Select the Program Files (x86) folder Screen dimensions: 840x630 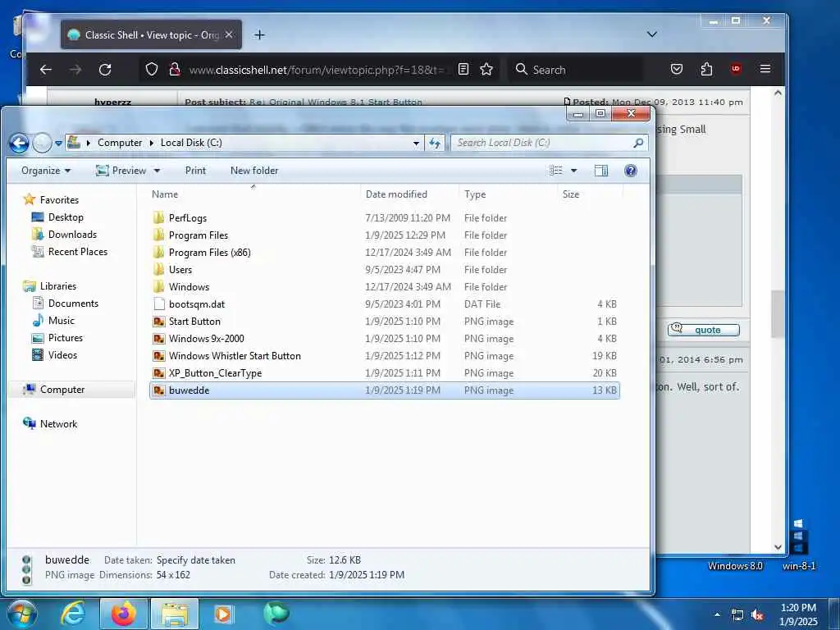[209, 253]
